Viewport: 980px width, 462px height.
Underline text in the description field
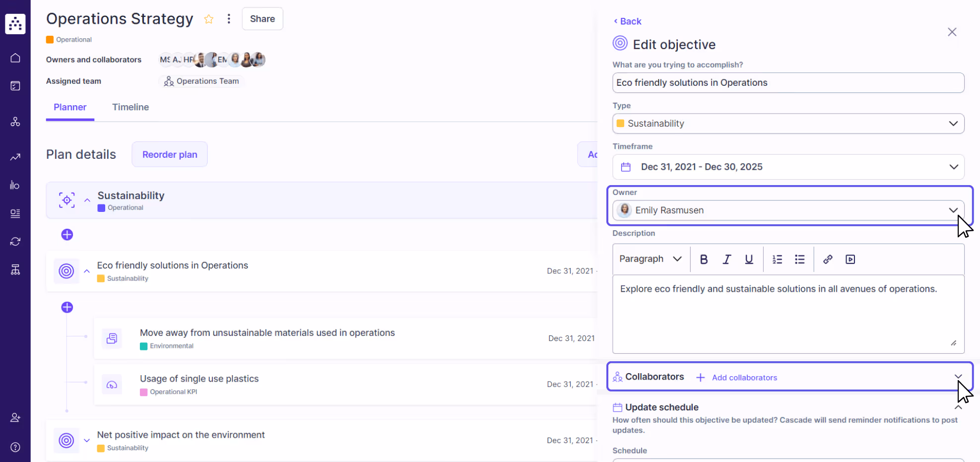(749, 259)
